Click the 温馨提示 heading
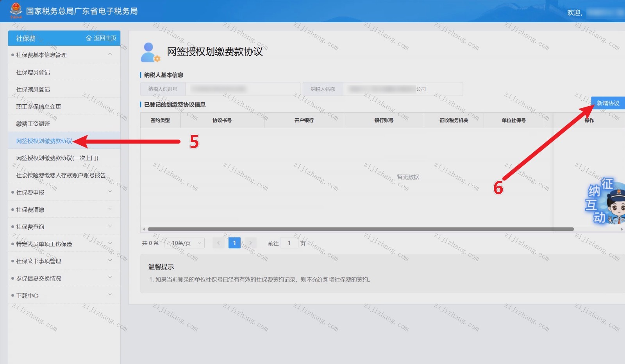 (x=161, y=267)
